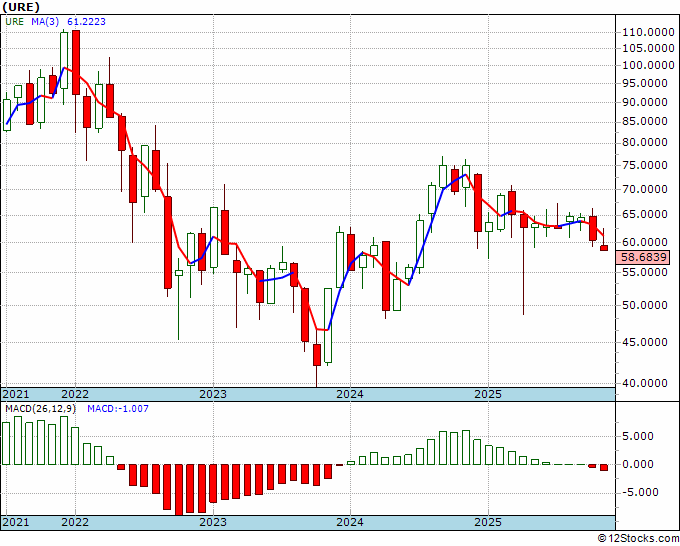Click the (URE) chart title

point(21,7)
